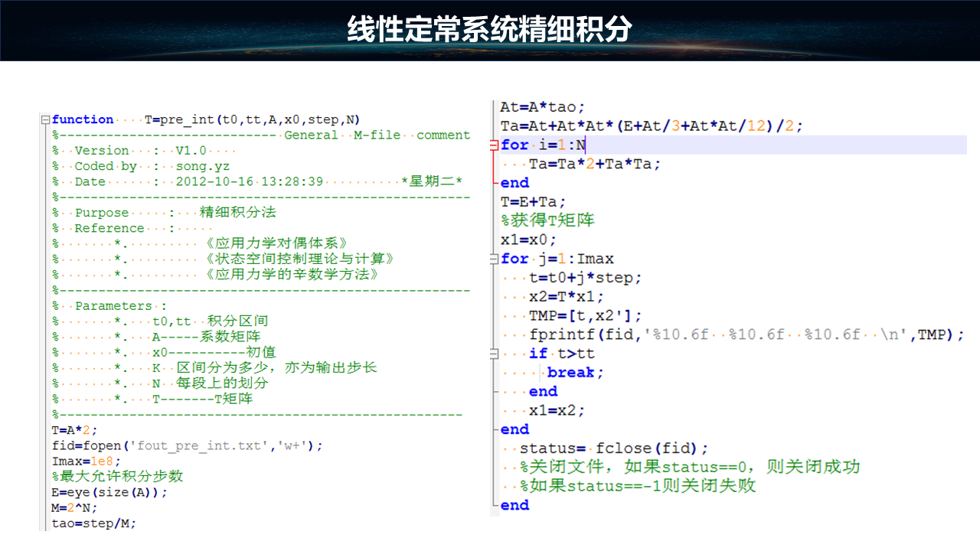
Task: Click the fprintf output statement line
Action: [x=746, y=334]
